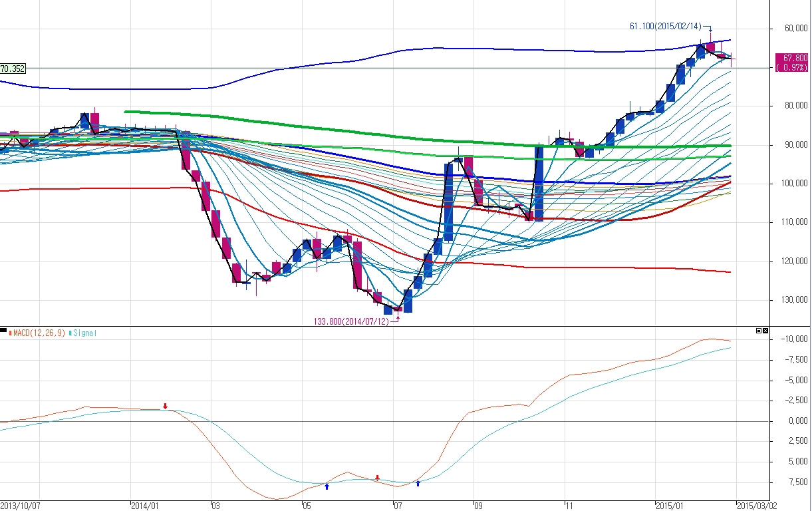Close the MACD indicator panel

tap(765, 331)
